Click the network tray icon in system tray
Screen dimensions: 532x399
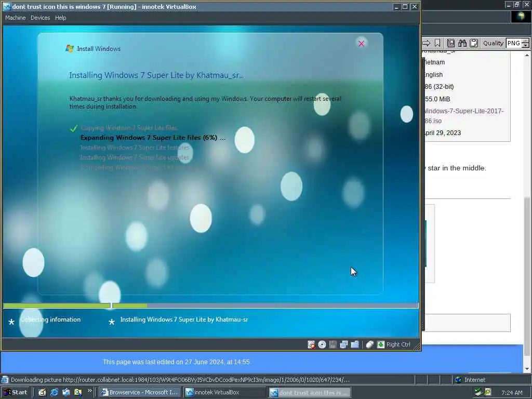tap(478, 392)
